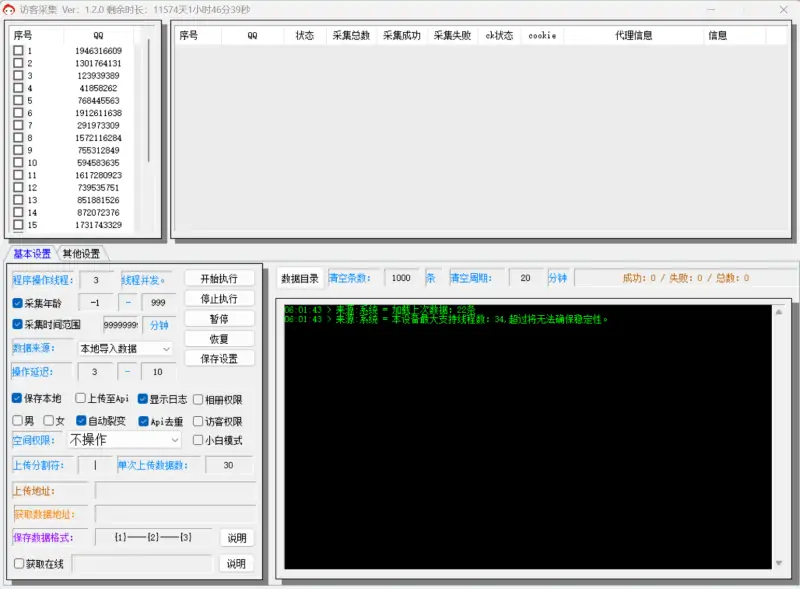Click the app icon in the title bar
The height and width of the screenshot is (589, 800).
pyautogui.click(x=10, y=10)
